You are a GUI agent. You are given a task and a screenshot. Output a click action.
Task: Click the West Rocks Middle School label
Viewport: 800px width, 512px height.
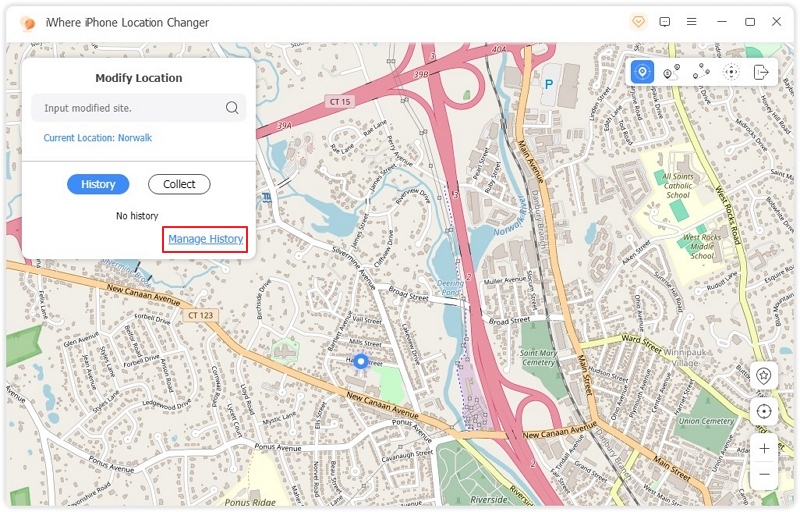click(702, 246)
